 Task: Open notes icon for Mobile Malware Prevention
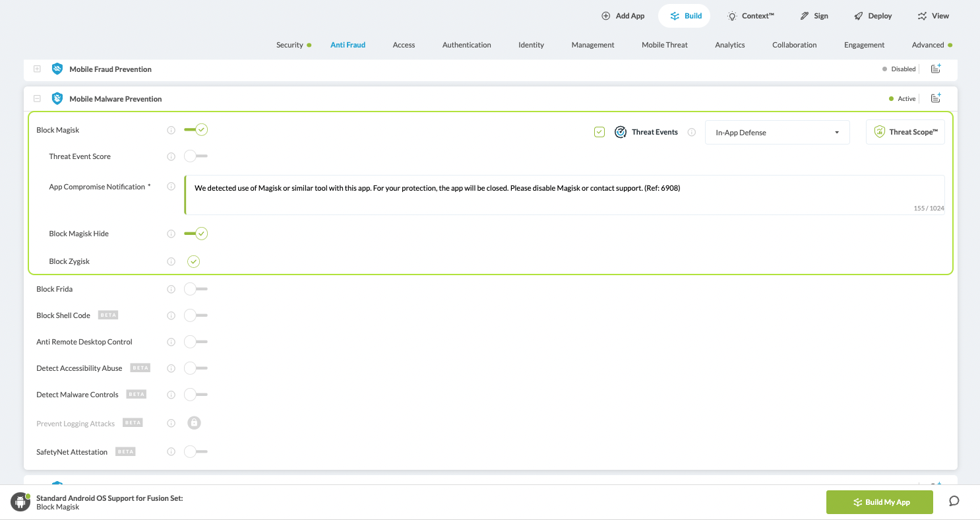point(935,98)
